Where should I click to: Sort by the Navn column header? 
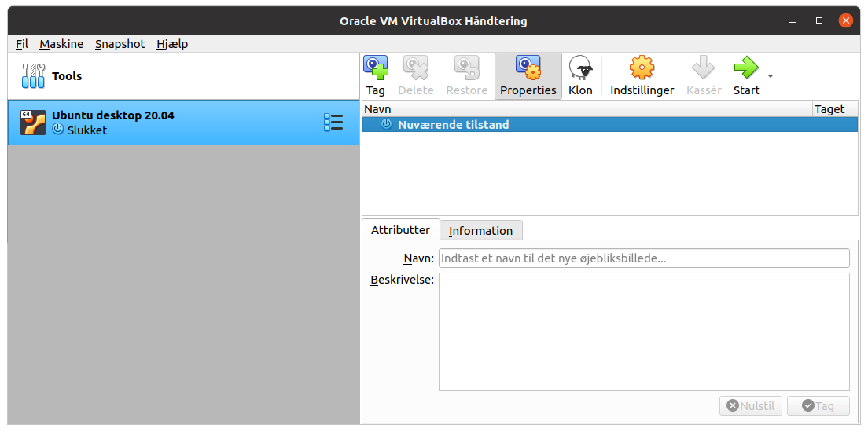pyautogui.click(x=587, y=109)
